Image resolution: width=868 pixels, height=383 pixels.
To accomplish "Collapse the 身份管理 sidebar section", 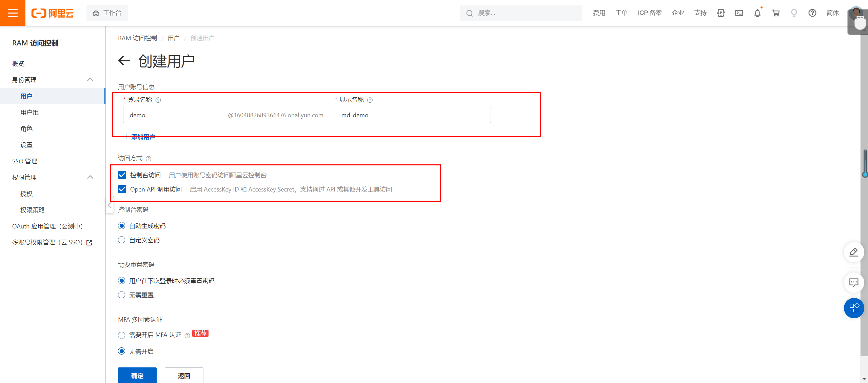I will (x=90, y=80).
